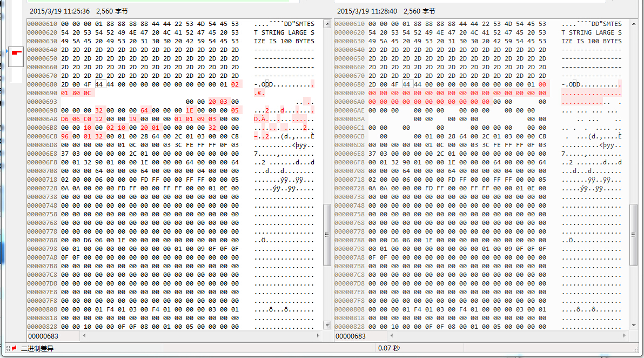Click right pane's horizontal scroll left arrow
This screenshot has height=358, width=644.
[392, 336]
